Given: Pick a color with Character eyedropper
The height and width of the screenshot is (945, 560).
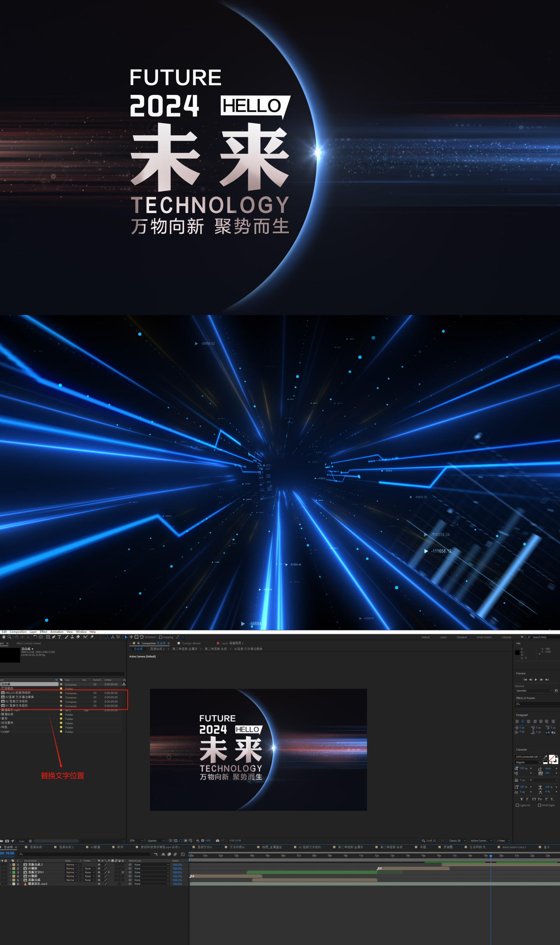Looking at the screenshot, I should coord(545,757).
